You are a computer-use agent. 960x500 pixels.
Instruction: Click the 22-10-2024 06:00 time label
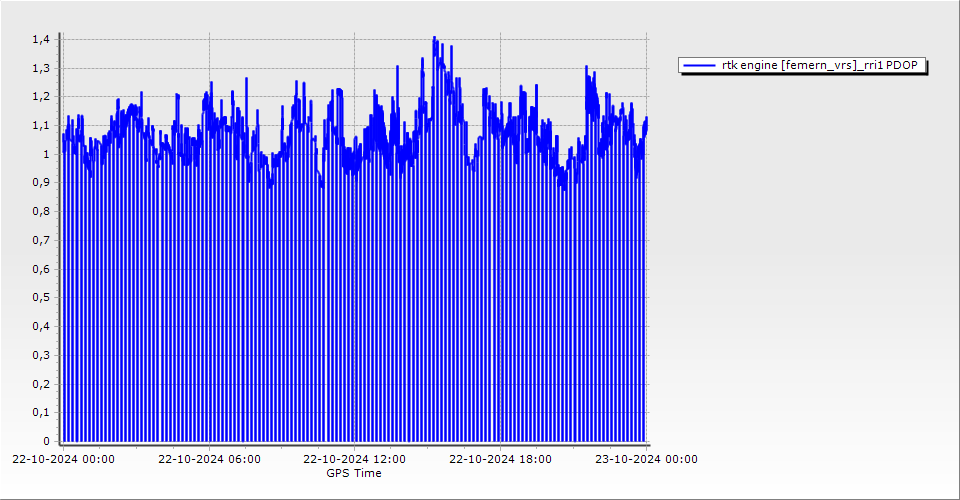point(210,460)
